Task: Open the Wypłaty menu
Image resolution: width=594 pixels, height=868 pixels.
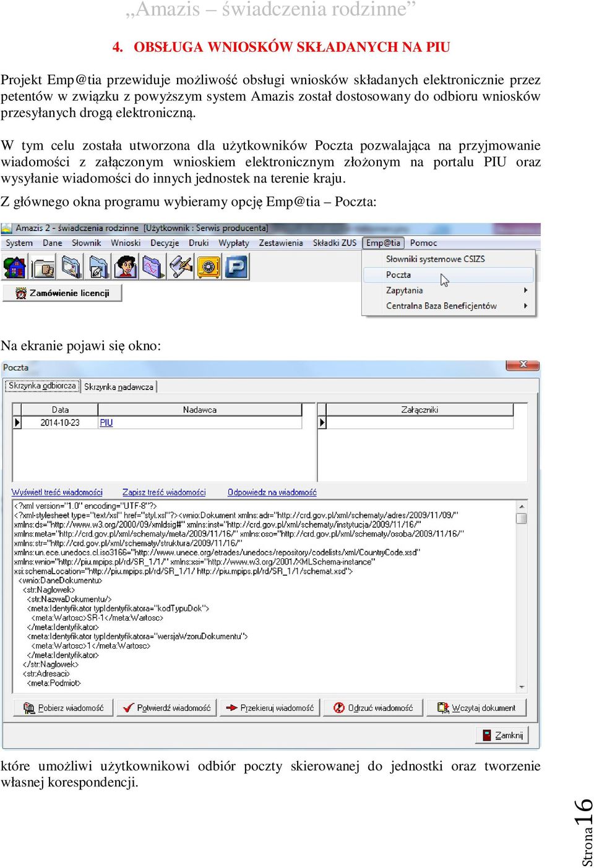Action: [x=234, y=243]
